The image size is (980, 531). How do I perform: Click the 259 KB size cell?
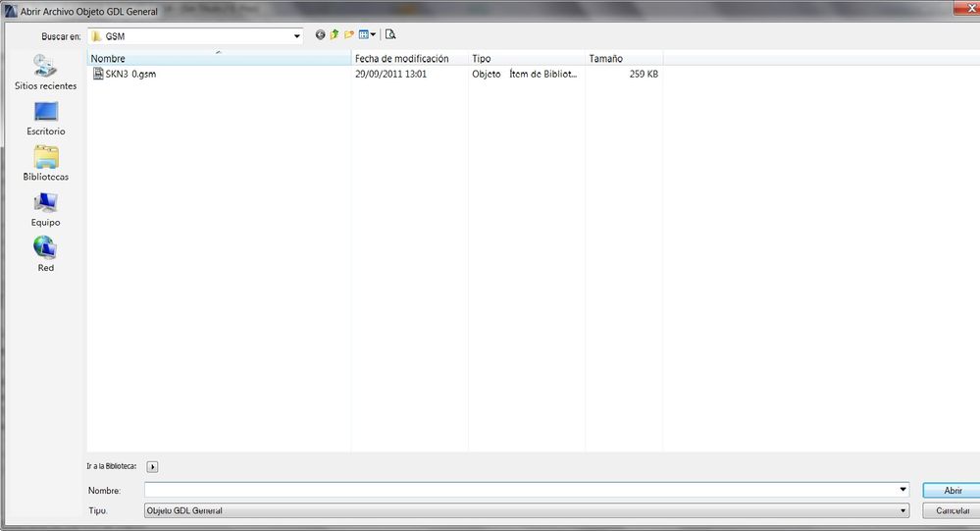click(x=644, y=74)
